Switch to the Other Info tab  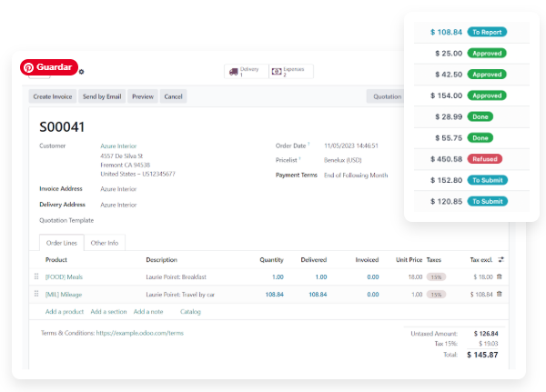tap(105, 243)
